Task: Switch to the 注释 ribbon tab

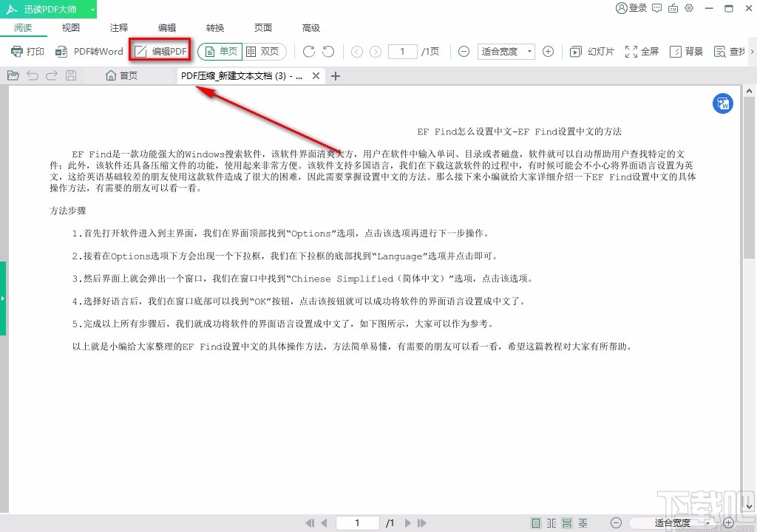Action: coord(118,28)
